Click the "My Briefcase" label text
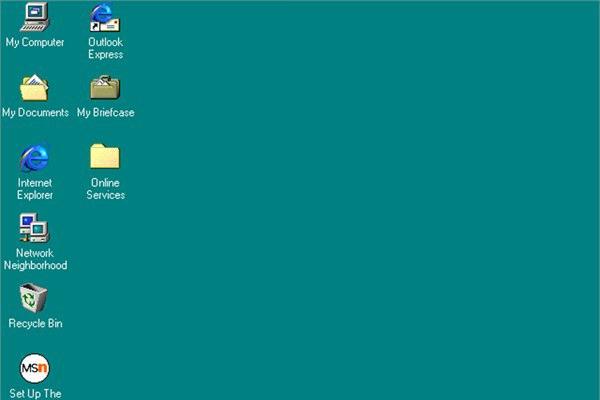Image resolution: width=600 pixels, height=400 pixels. coord(106,113)
